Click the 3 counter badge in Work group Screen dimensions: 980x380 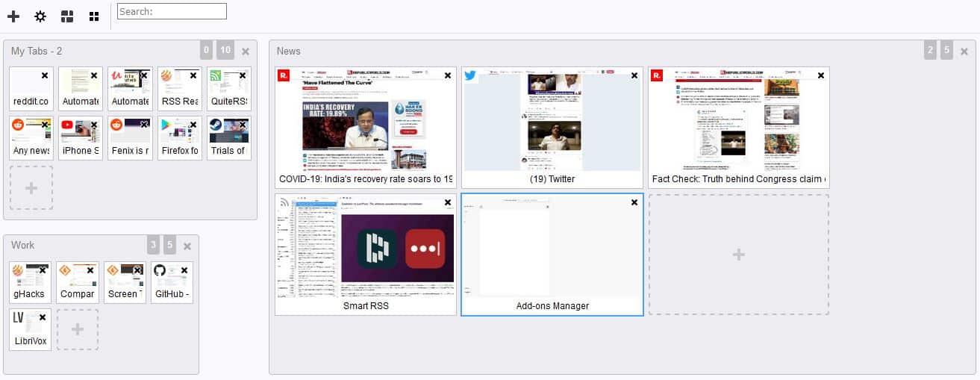click(153, 245)
